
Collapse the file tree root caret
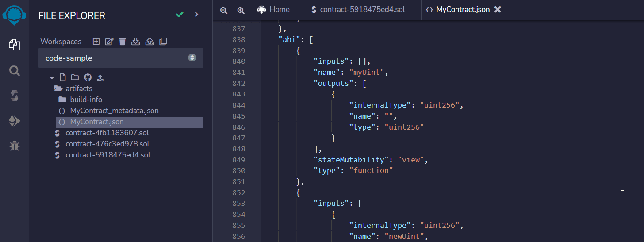52,77
